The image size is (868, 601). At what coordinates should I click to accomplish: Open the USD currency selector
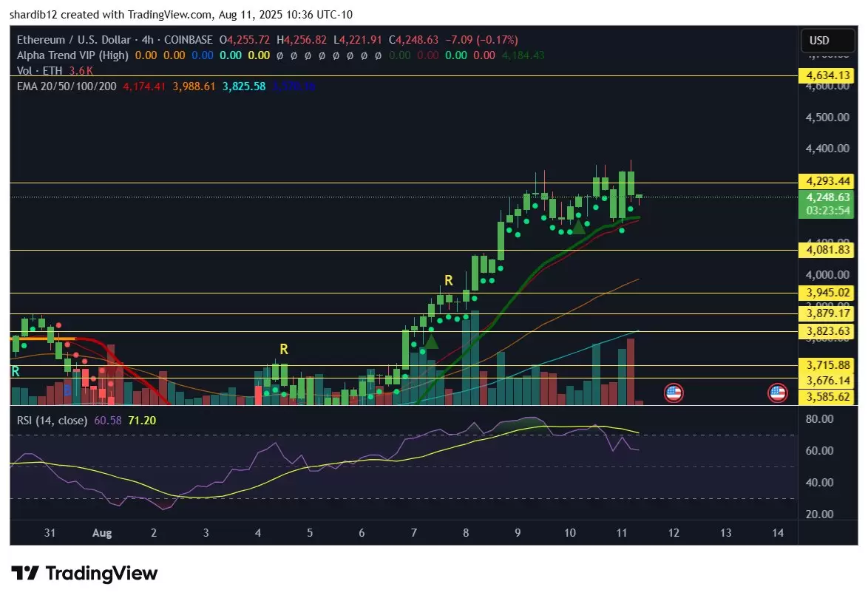(x=819, y=40)
